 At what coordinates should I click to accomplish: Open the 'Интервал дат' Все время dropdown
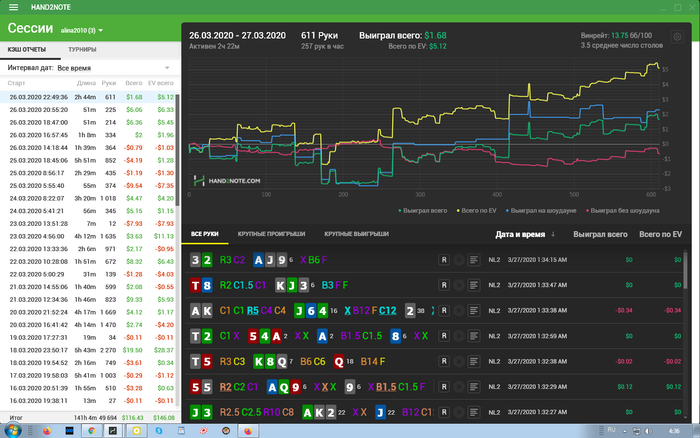click(113, 68)
